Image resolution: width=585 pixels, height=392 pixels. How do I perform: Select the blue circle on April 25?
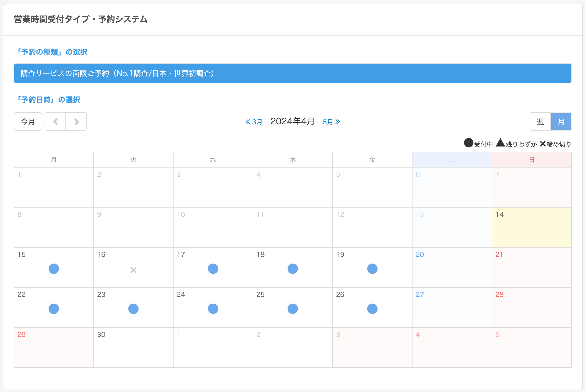point(293,309)
